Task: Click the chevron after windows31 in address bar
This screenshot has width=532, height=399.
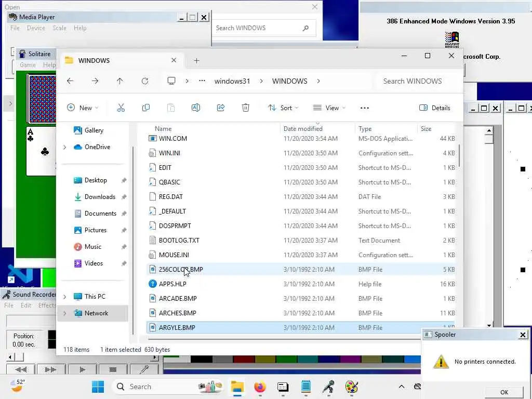Action: click(261, 81)
